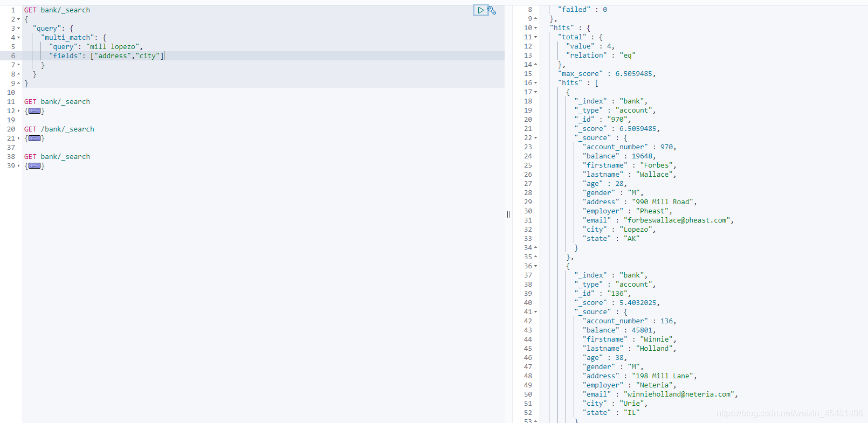Place cursor on the "query": "mill lopezo" line
Viewport: 868px width, 423px height.
point(95,47)
